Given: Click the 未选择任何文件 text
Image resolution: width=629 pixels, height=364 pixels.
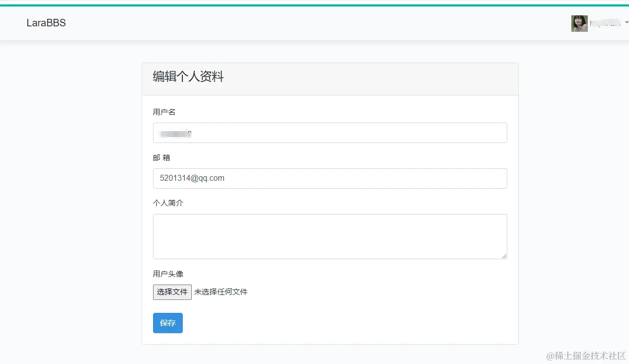Looking at the screenshot, I should pos(221,292).
